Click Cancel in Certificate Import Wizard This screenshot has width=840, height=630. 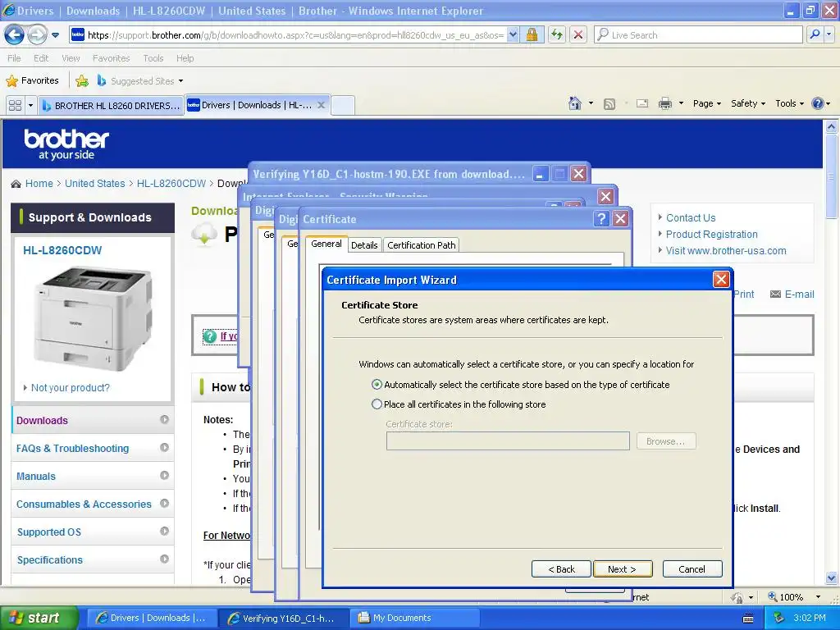click(x=692, y=569)
